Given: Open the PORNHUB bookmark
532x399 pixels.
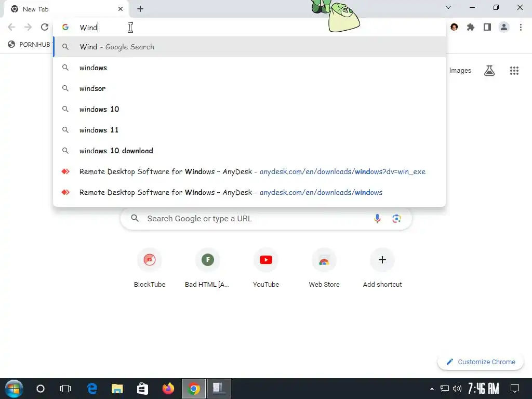Looking at the screenshot, I should pyautogui.click(x=30, y=45).
